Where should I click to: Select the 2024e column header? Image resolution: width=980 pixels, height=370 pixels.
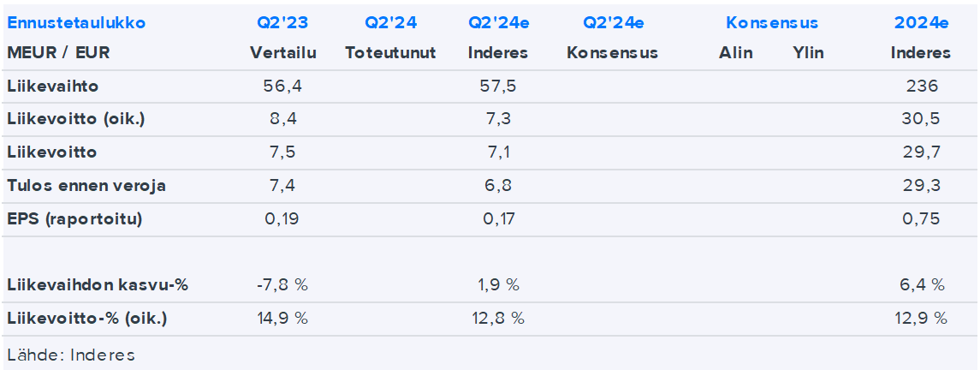pyautogui.click(x=921, y=23)
